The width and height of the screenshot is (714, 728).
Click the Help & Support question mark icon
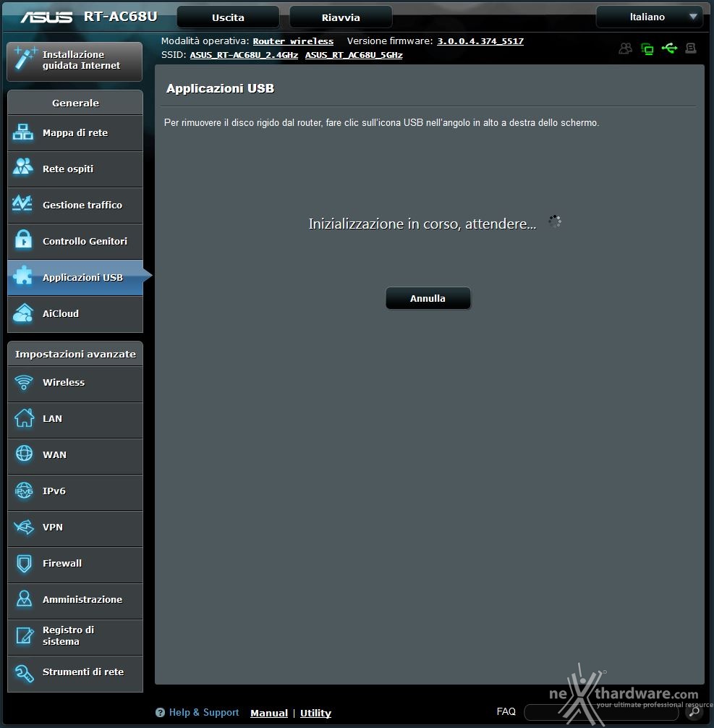click(x=160, y=713)
